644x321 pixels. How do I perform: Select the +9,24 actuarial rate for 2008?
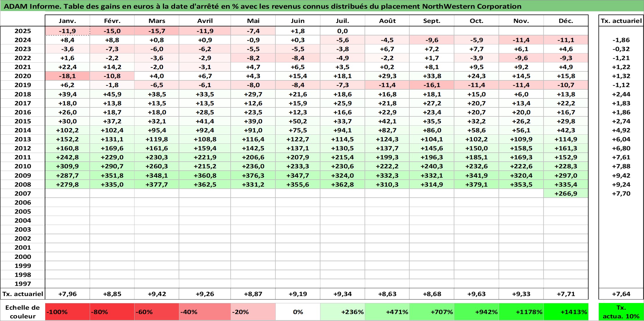[621, 185]
